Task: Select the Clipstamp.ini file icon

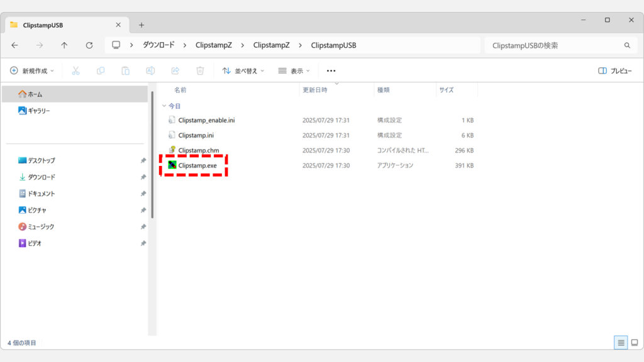Action: pyautogui.click(x=172, y=134)
